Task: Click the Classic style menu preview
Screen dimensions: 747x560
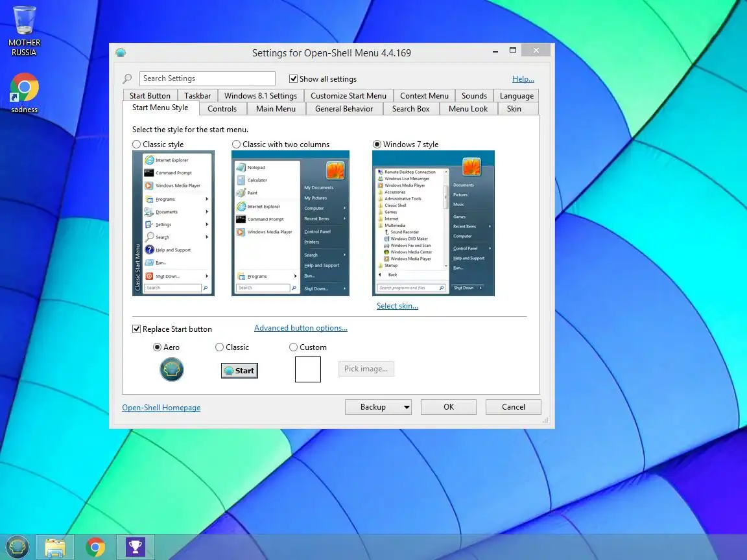Action: (x=173, y=224)
